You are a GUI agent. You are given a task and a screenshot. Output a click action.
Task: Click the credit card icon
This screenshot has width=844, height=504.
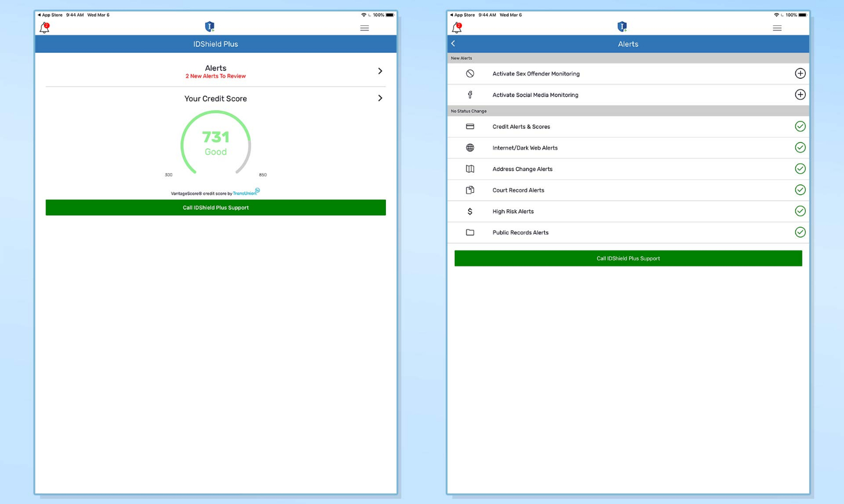tap(470, 127)
